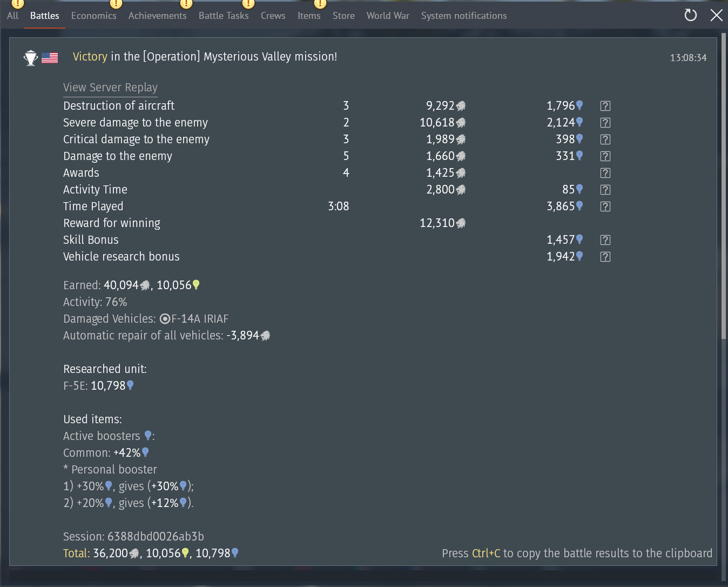Show System notifications tab
The image size is (728, 587).
(464, 16)
